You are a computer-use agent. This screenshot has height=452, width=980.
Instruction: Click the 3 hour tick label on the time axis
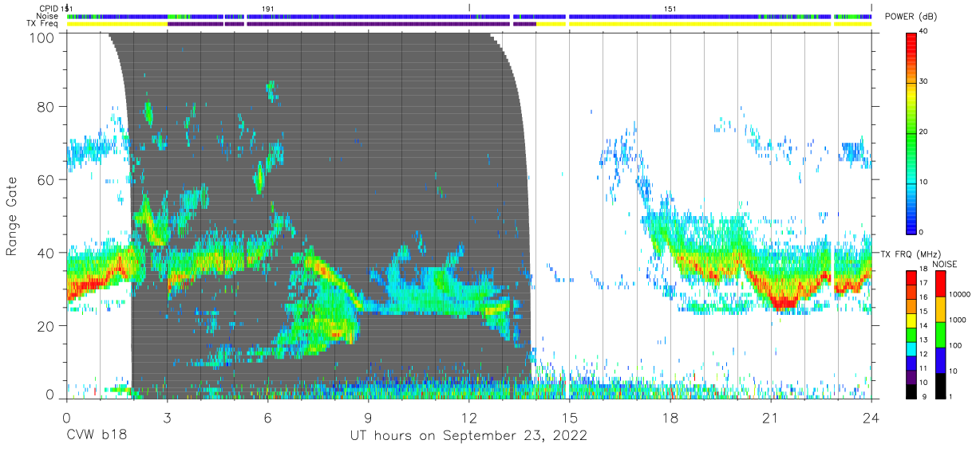coord(167,417)
